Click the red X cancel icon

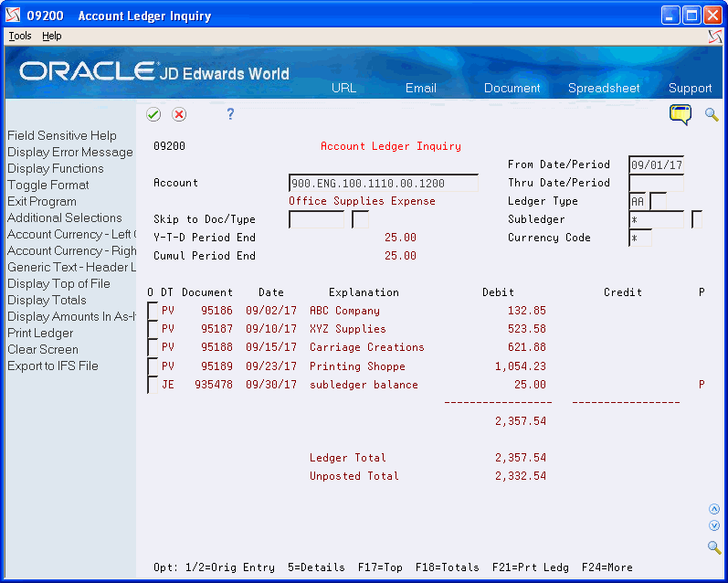point(179,114)
